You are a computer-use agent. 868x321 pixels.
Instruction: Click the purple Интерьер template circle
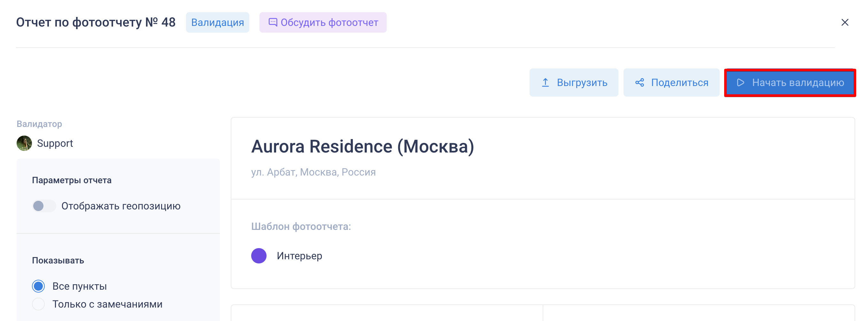(259, 255)
